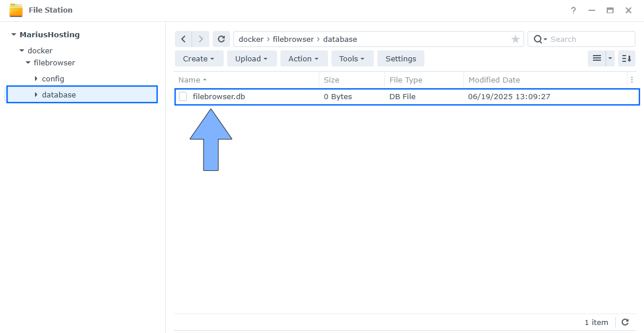Sort by the Size column header
This screenshot has height=333, width=644.
click(x=352, y=80)
